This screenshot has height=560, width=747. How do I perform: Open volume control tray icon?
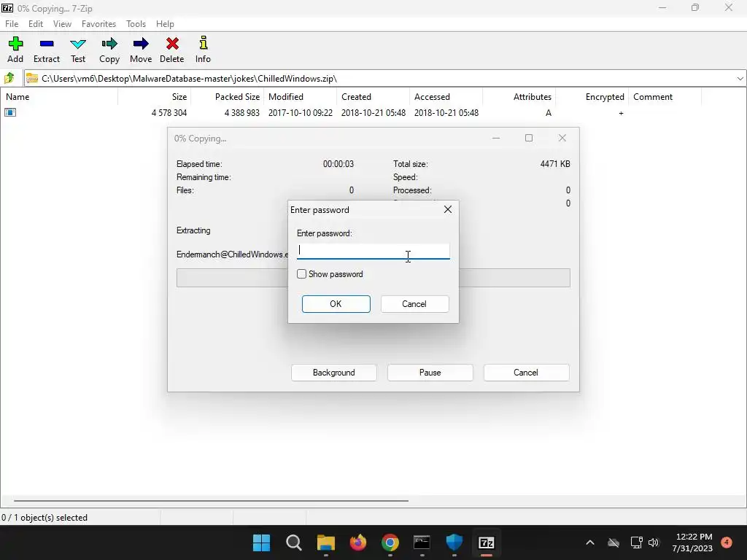[654, 542]
